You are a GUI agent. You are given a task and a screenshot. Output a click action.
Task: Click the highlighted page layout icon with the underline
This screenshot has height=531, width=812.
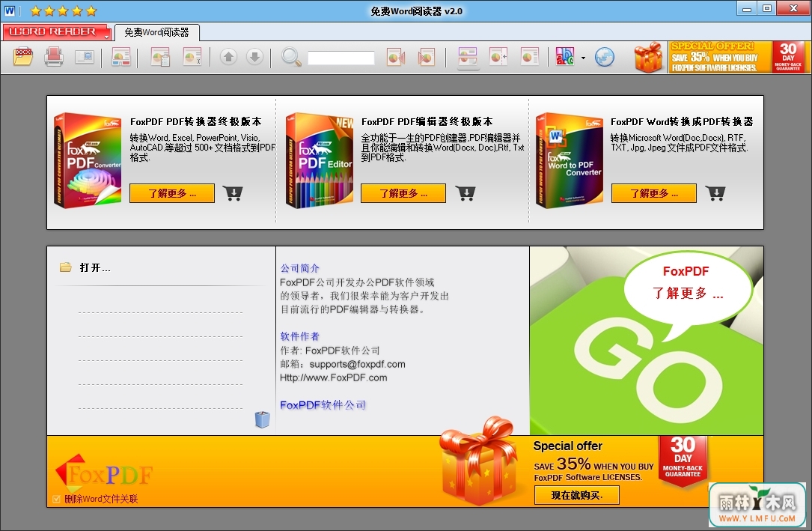click(x=468, y=58)
